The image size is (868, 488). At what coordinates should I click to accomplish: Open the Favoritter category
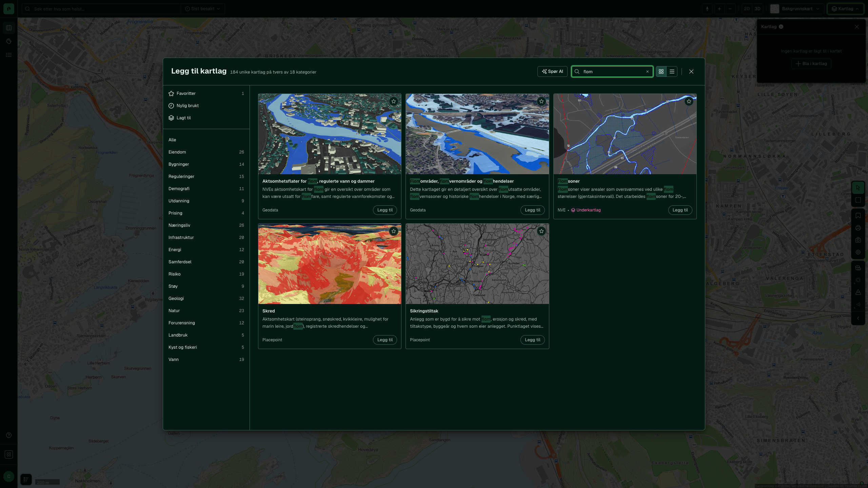tap(206, 94)
